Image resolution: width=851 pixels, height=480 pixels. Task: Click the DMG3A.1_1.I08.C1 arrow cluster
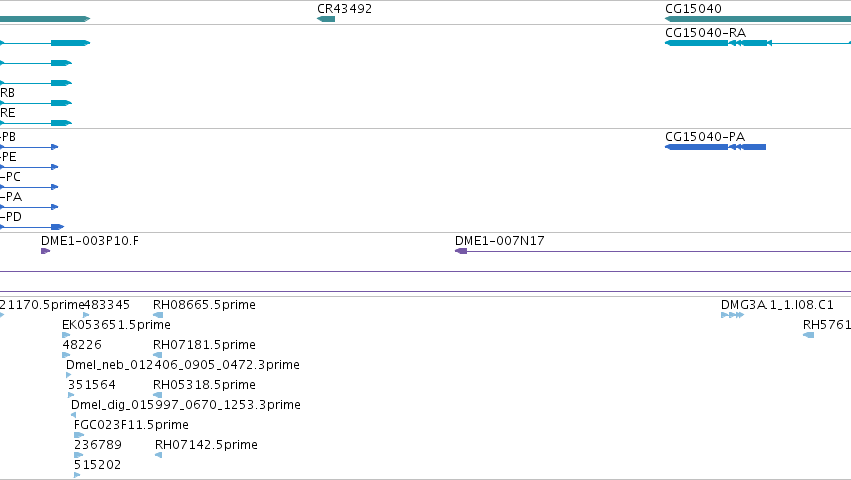(x=732, y=315)
